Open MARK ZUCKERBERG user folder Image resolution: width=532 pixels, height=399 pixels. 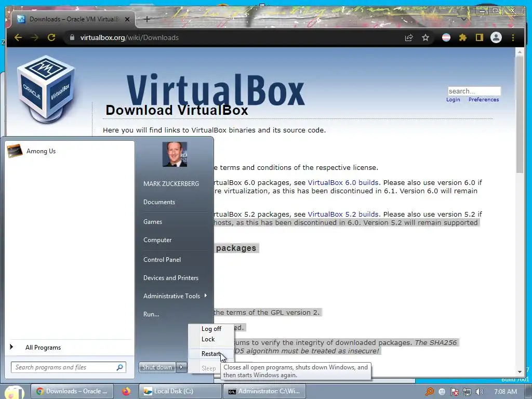tap(171, 183)
